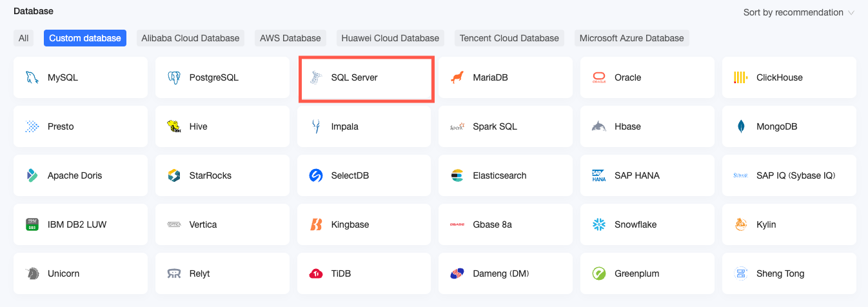Click the Sheng Tong icon
This screenshot has height=307, width=868.
(741, 273)
